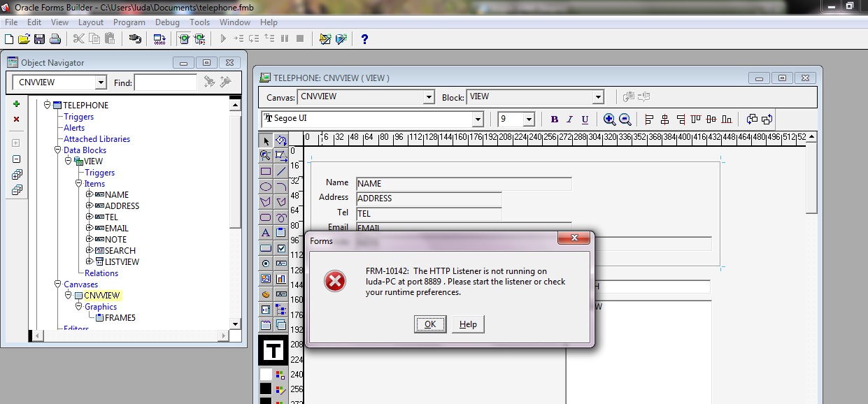Select the Rectangle drawing tool

coord(266,171)
